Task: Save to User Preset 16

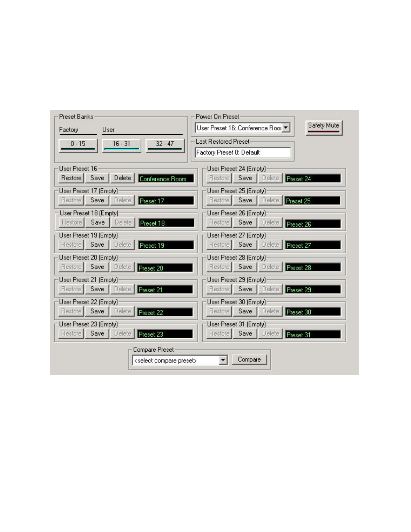Action: [97, 178]
